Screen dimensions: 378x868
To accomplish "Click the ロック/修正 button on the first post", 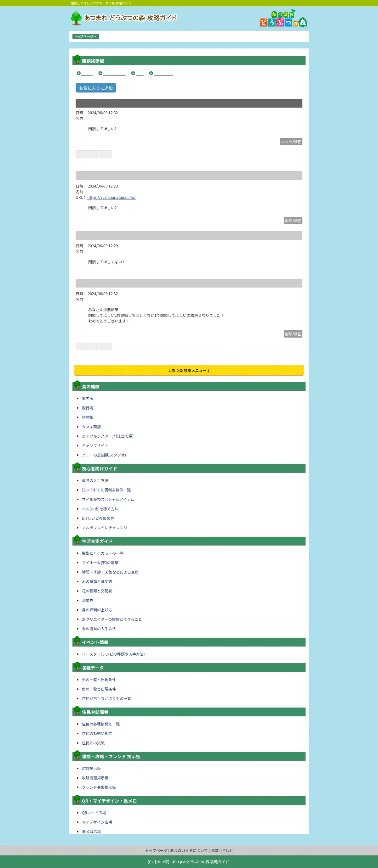I will [291, 142].
